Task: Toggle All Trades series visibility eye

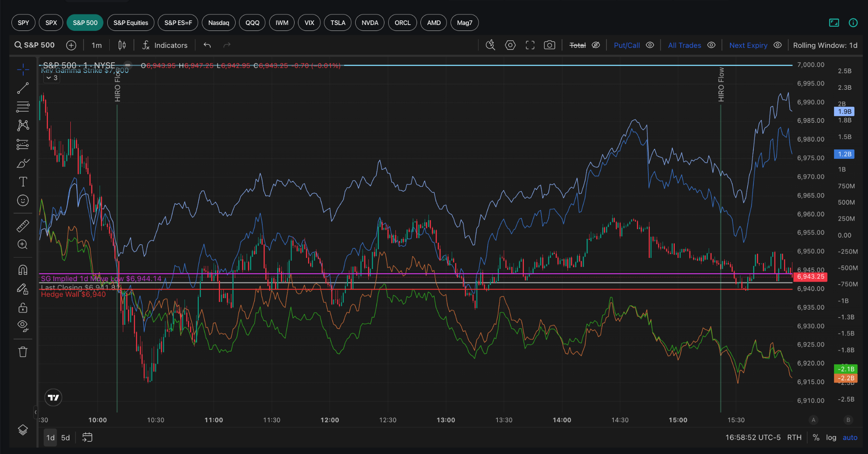Action: coord(711,45)
